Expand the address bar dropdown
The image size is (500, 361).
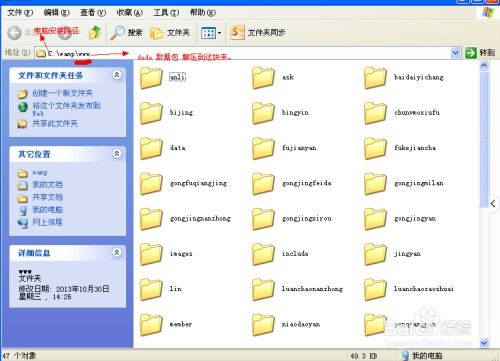coord(455,53)
